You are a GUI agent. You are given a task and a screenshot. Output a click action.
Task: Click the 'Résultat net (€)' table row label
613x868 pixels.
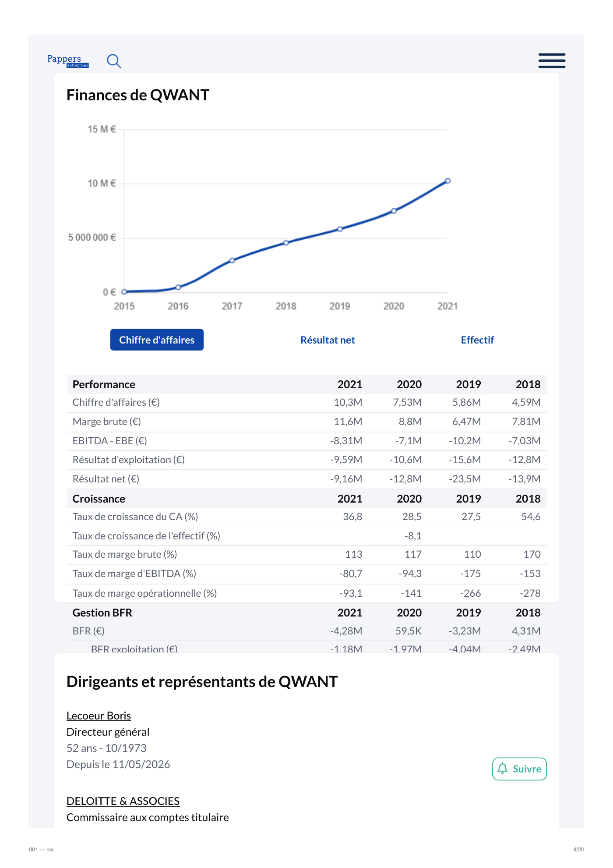(x=106, y=479)
